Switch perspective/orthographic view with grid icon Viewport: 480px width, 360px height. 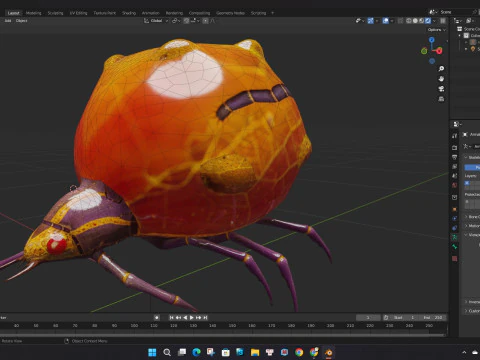441,99
